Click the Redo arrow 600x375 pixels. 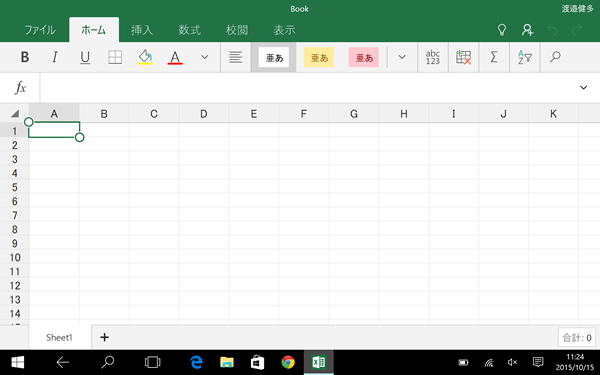pyautogui.click(x=577, y=29)
